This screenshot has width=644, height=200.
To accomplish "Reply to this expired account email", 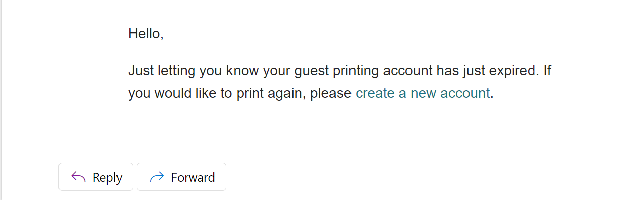I will click(96, 177).
